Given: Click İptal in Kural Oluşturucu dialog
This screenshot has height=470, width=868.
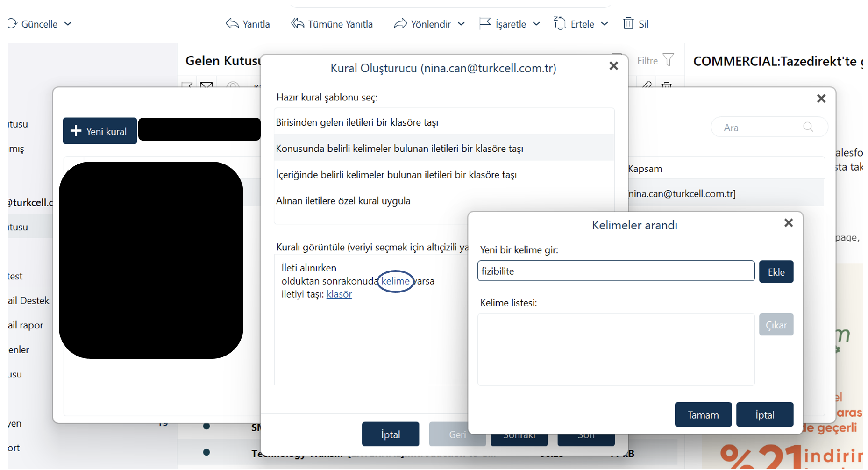Looking at the screenshot, I should tap(390, 434).
